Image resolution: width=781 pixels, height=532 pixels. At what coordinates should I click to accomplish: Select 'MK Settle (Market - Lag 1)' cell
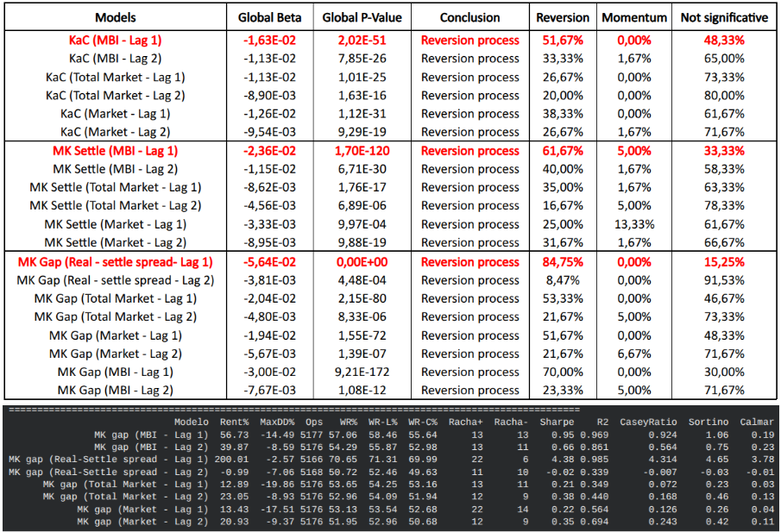(116, 224)
